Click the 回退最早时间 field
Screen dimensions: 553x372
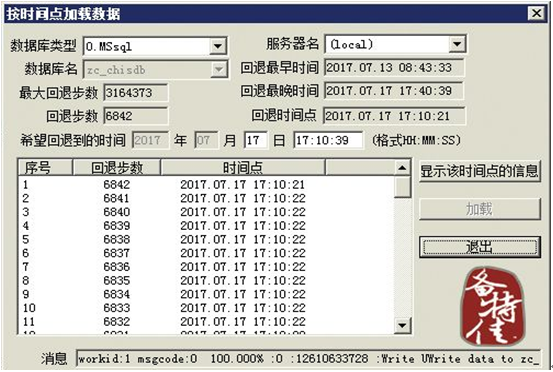[x=394, y=67]
